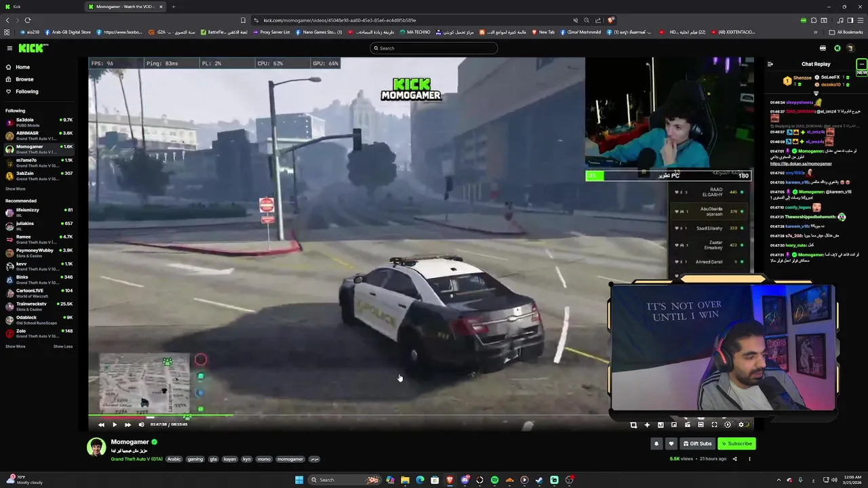Open Grand Theft Auto V category link
The height and width of the screenshot is (488, 868).
point(136,459)
